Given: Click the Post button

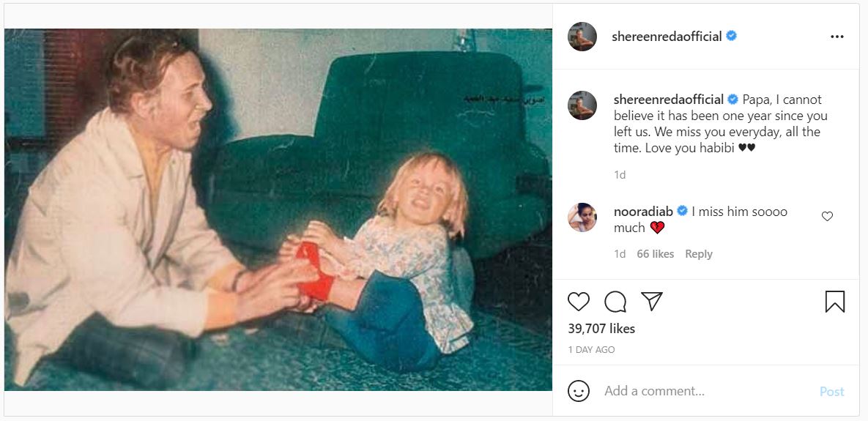Looking at the screenshot, I should [x=831, y=392].
